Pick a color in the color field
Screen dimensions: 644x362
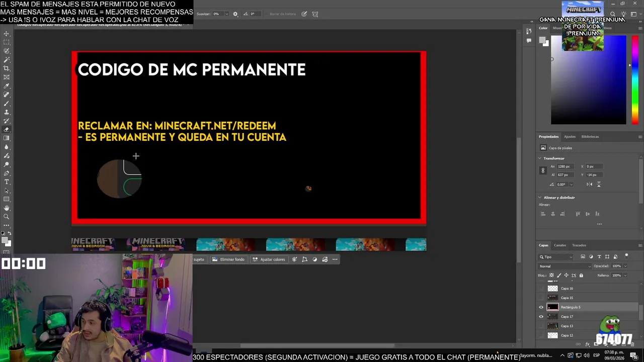(x=589, y=79)
